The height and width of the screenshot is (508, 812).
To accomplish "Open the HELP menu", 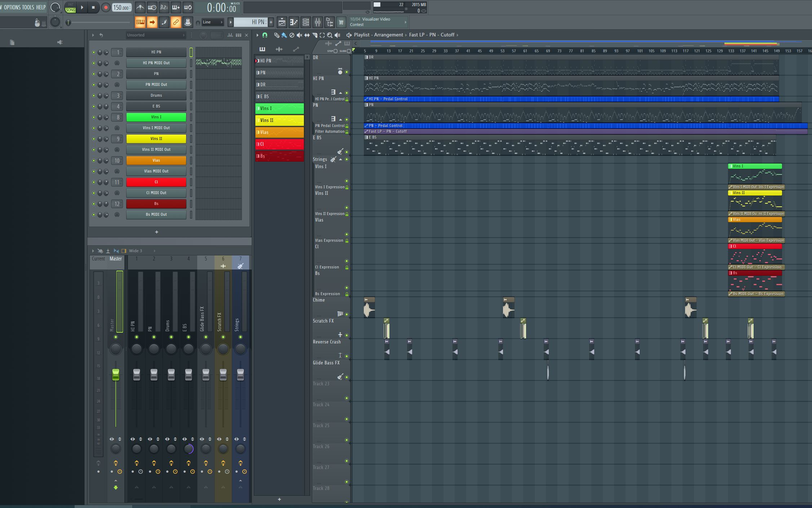I will point(41,7).
